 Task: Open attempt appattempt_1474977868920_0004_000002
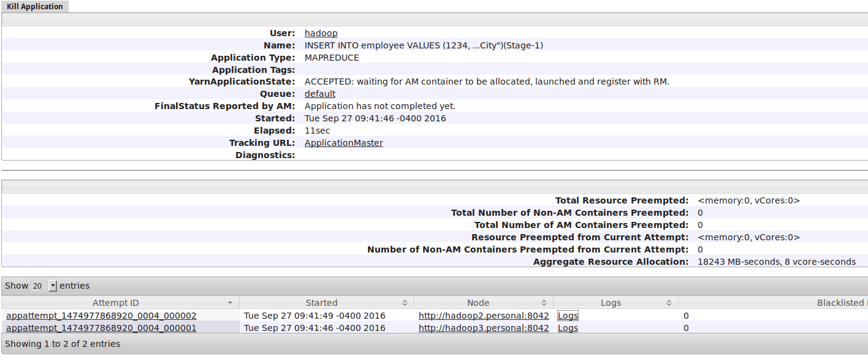(102, 315)
